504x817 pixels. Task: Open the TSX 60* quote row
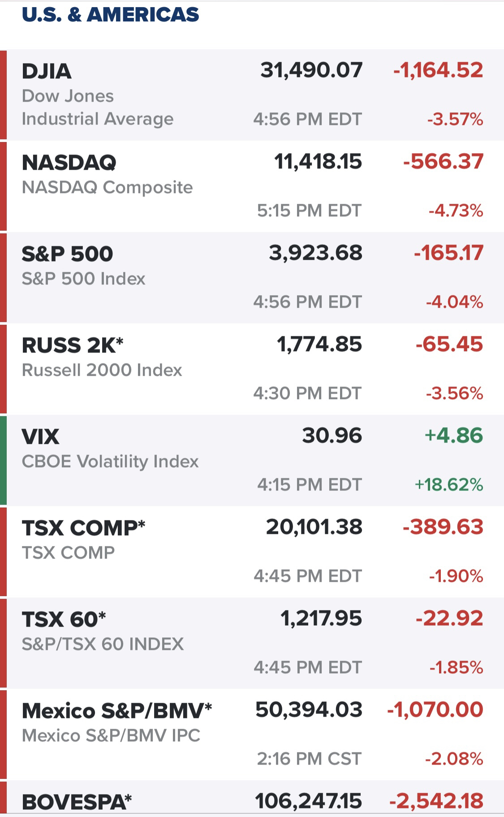click(252, 643)
